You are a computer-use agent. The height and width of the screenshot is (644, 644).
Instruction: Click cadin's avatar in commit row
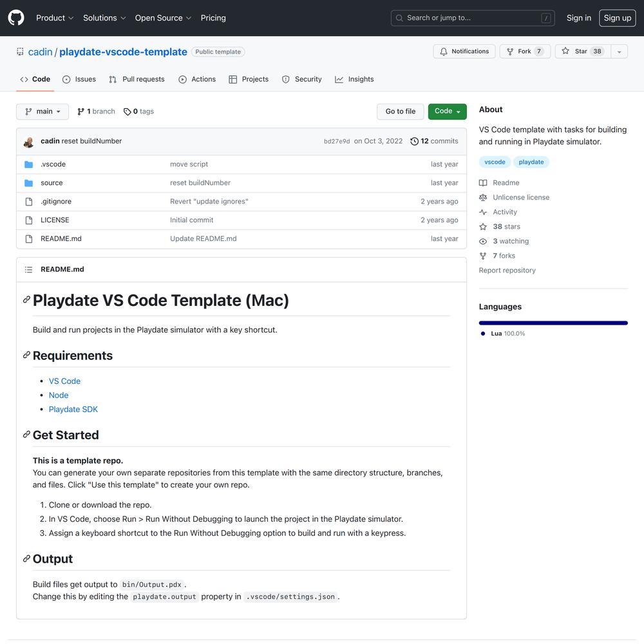click(29, 142)
